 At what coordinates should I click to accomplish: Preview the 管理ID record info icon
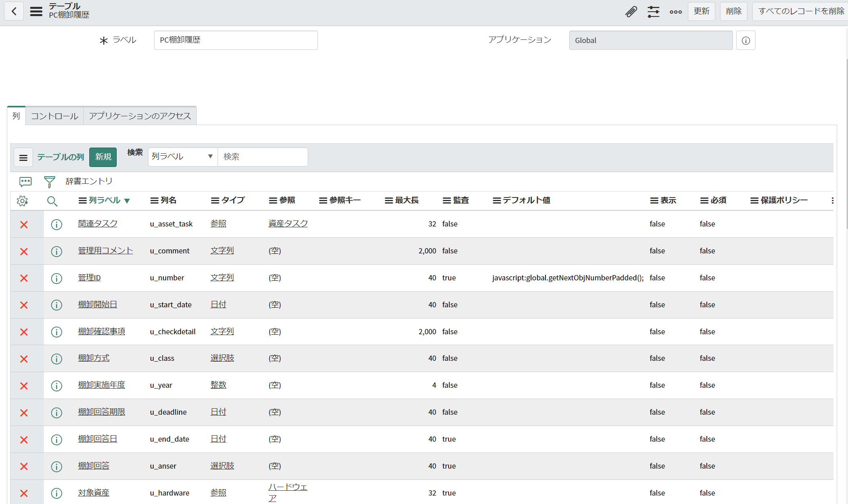57,278
